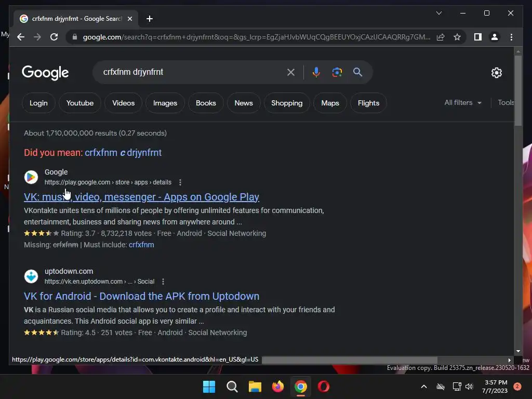Viewport: 532px width, 399px height.
Task: Launch Opera from the taskbar
Action: click(x=323, y=387)
